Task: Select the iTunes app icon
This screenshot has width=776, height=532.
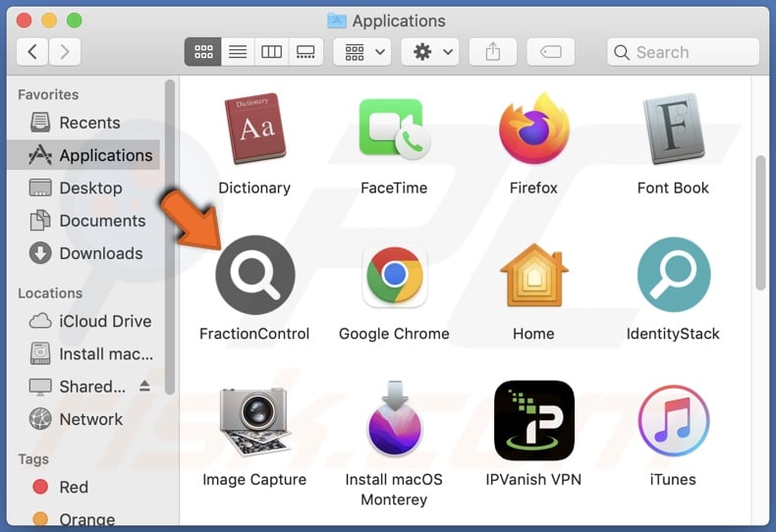Action: [673, 421]
